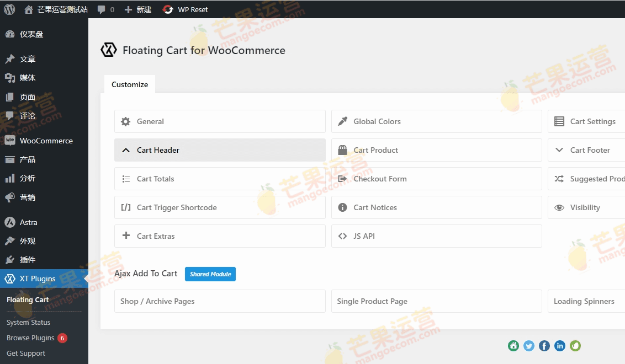Open the 产品 products menu
625x364 pixels.
coord(44,160)
